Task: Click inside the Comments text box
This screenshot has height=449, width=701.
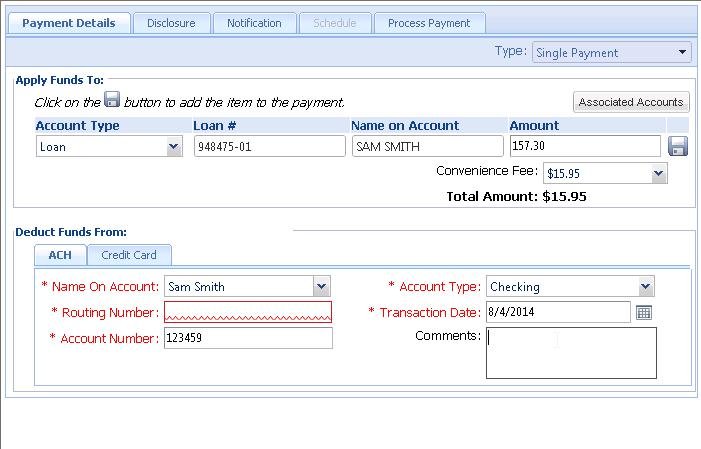Action: click(x=570, y=353)
